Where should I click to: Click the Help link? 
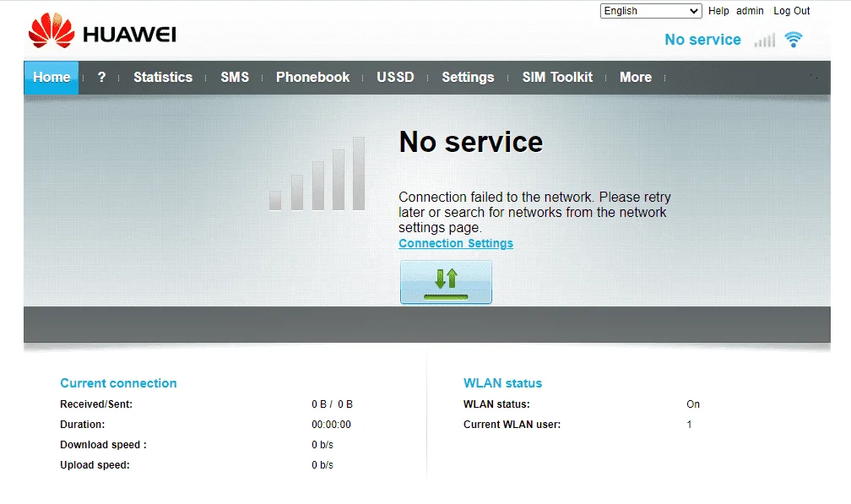718,11
